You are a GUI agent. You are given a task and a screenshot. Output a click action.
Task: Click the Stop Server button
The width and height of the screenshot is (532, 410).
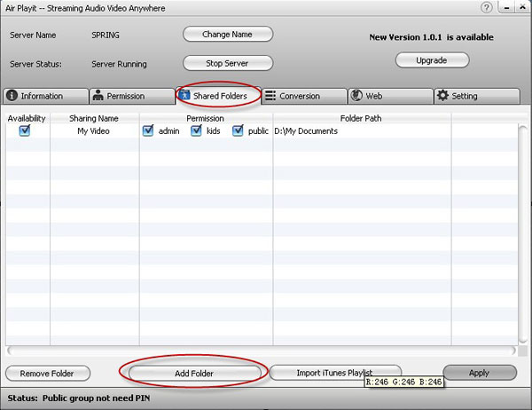[228, 63]
